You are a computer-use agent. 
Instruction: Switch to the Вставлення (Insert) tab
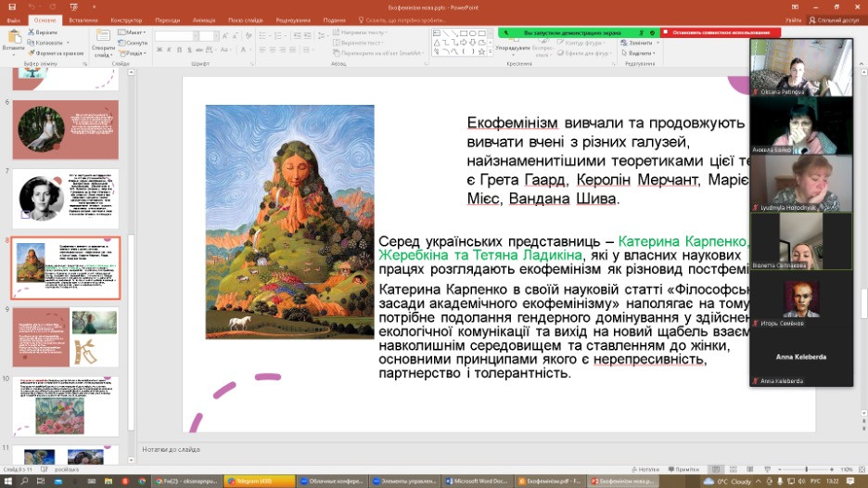[83, 19]
